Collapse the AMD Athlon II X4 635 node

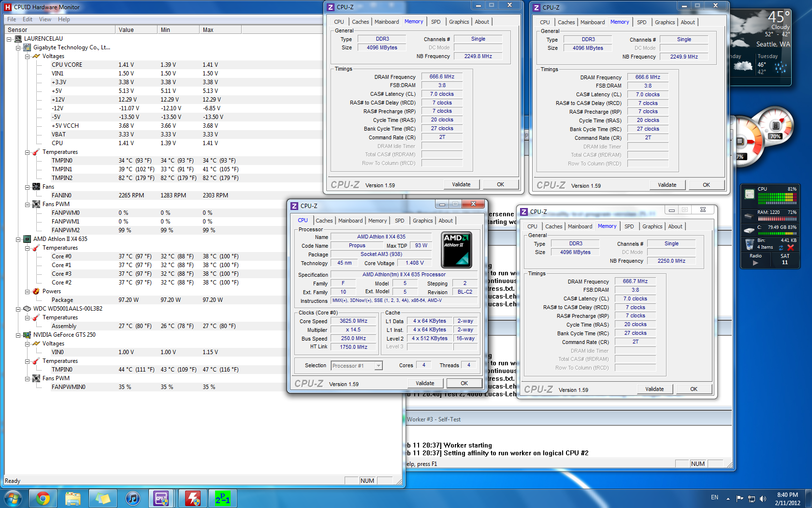coord(18,239)
